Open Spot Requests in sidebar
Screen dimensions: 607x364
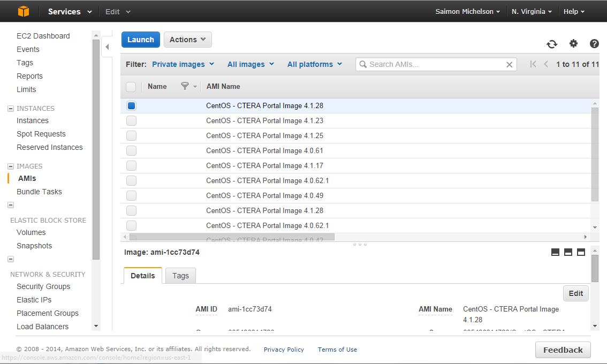coord(41,134)
